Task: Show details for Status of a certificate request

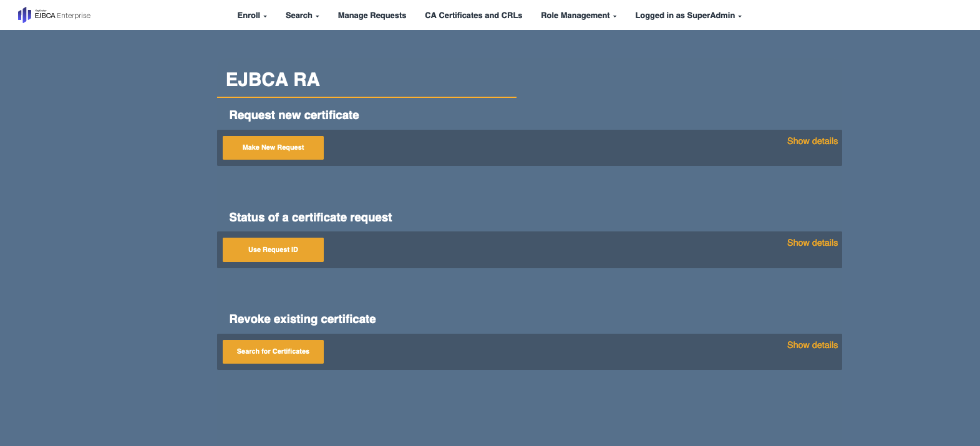Action: [812, 243]
